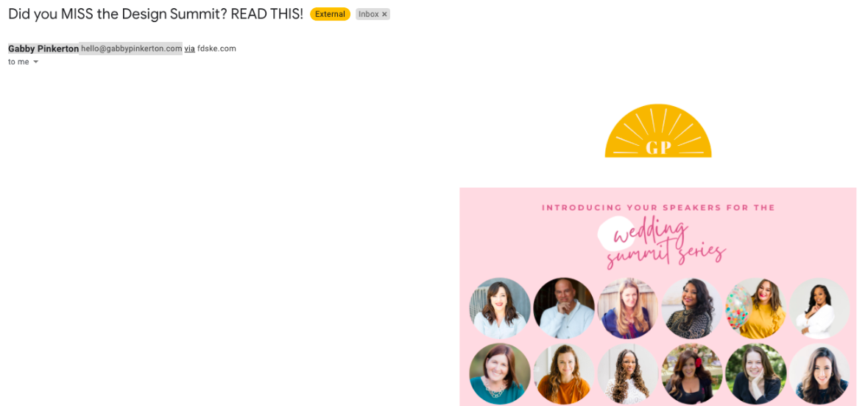Image resolution: width=868 pixels, height=406 pixels.
Task: Click the "Introducing your speakers" banner heading
Action: 658,208
